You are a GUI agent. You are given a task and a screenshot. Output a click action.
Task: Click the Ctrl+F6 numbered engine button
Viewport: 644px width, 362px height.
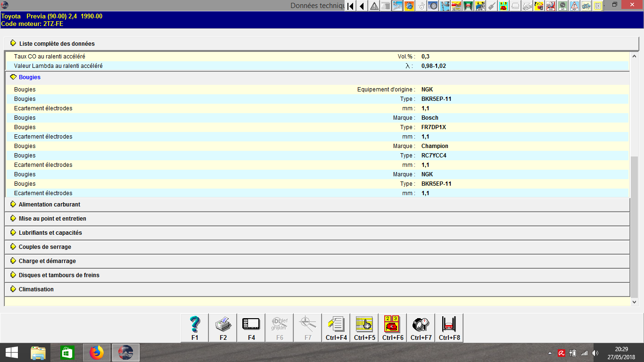393,328
